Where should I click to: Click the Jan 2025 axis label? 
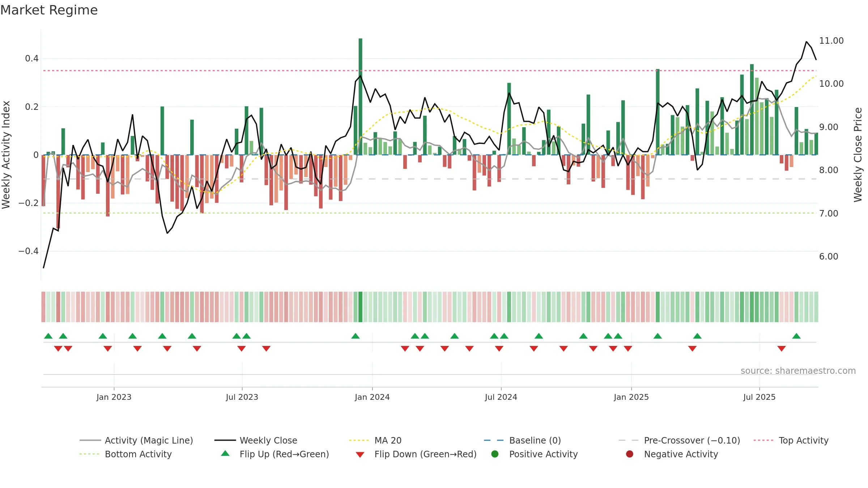(631, 397)
